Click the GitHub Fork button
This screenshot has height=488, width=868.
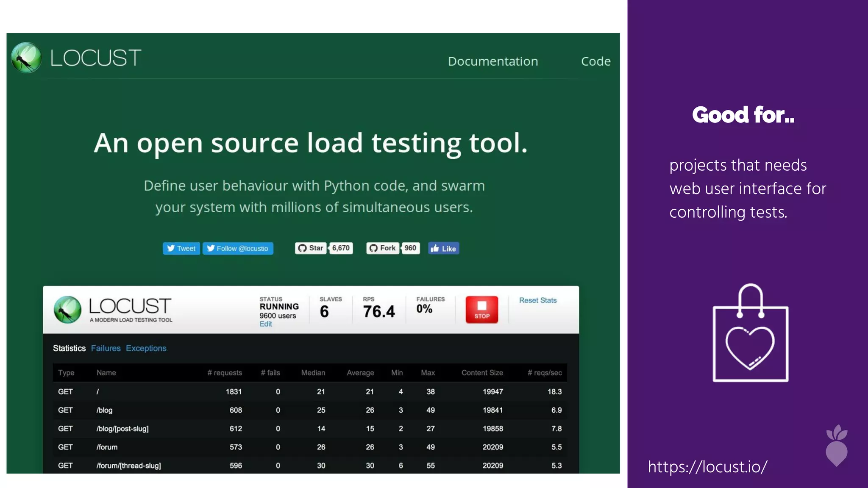coord(382,248)
